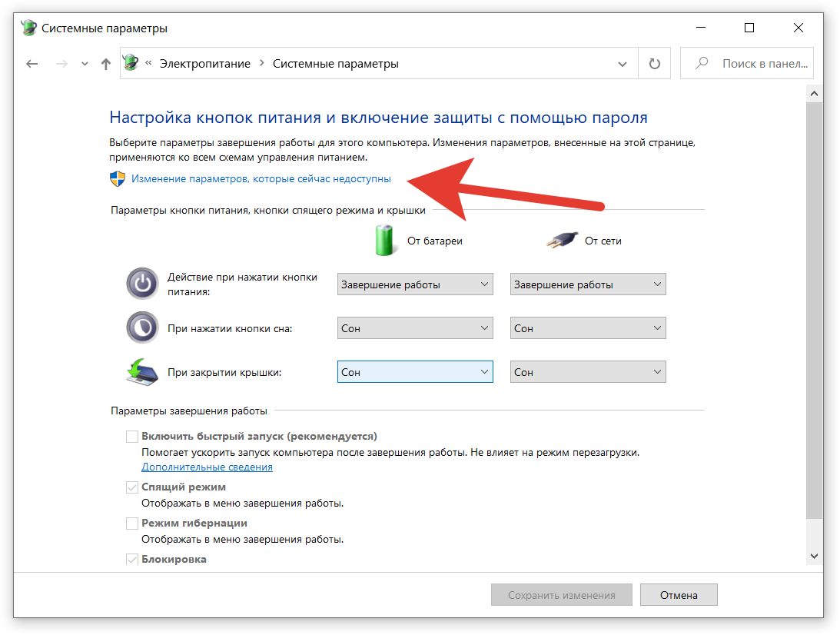Image resolution: width=840 pixels, height=635 pixels.
Task: Maximize the Системные параметры window
Action: tap(749, 28)
